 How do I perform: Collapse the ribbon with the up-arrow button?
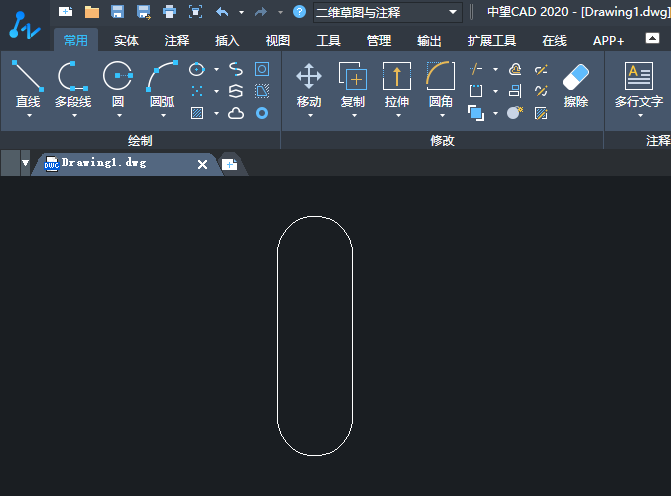652,38
